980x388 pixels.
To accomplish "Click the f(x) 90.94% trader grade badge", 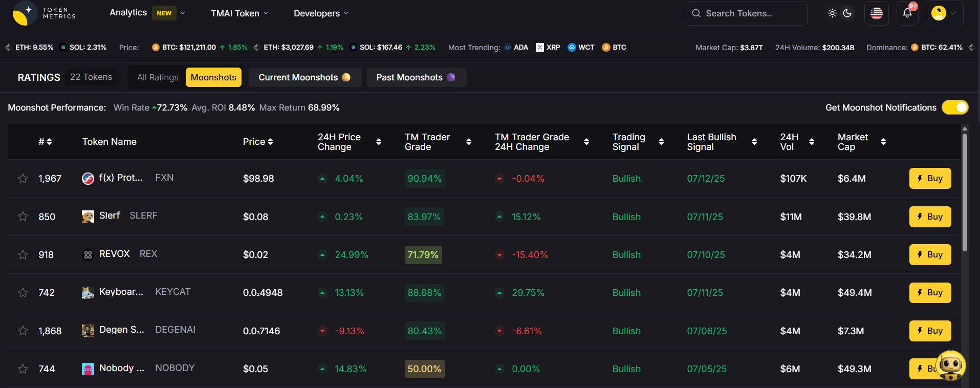I will (424, 179).
